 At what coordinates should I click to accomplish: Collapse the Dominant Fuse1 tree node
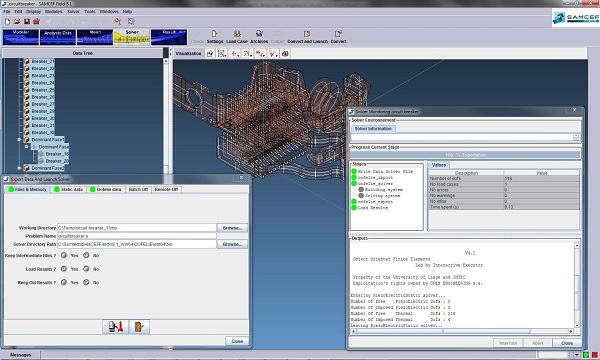(19, 140)
